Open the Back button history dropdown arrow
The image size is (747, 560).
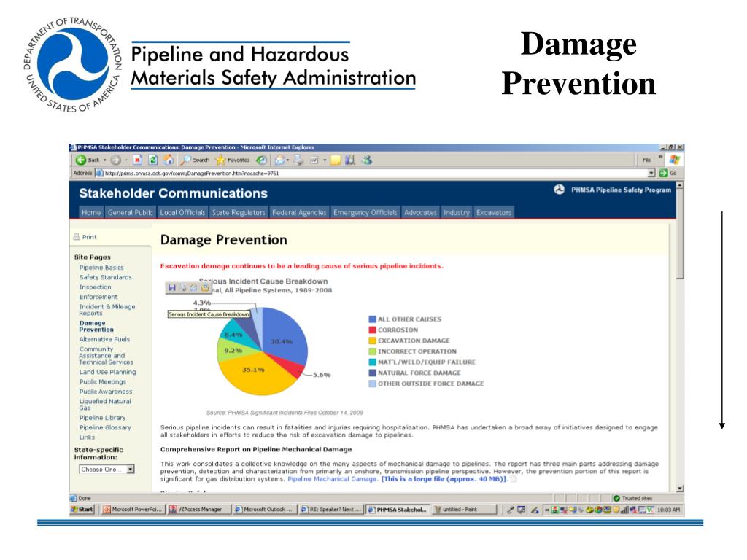point(105,160)
